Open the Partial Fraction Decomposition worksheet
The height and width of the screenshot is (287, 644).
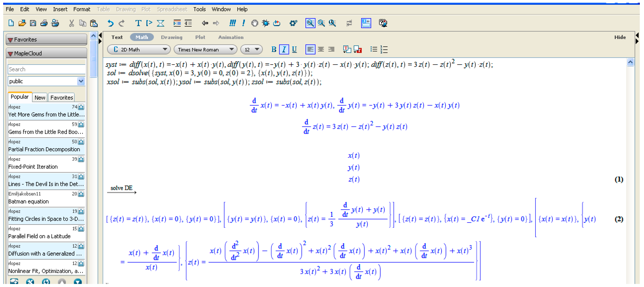click(x=44, y=149)
